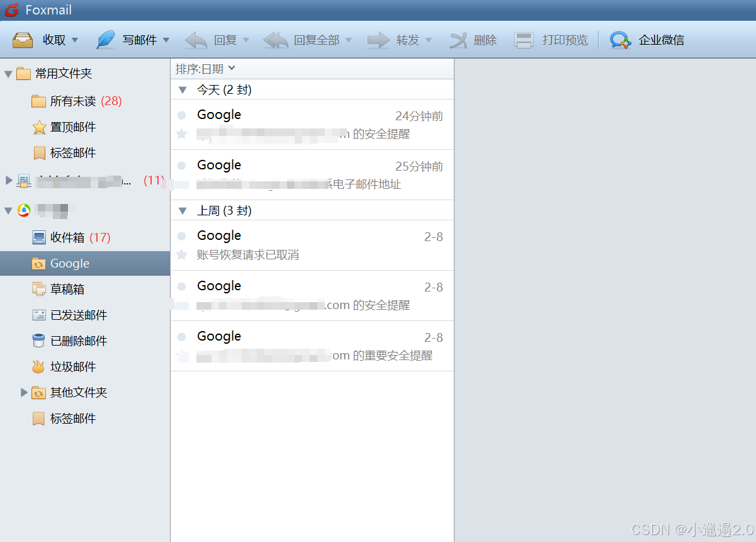
Task: Open the 其他文件夹 folder
Action: pyautogui.click(x=85, y=392)
